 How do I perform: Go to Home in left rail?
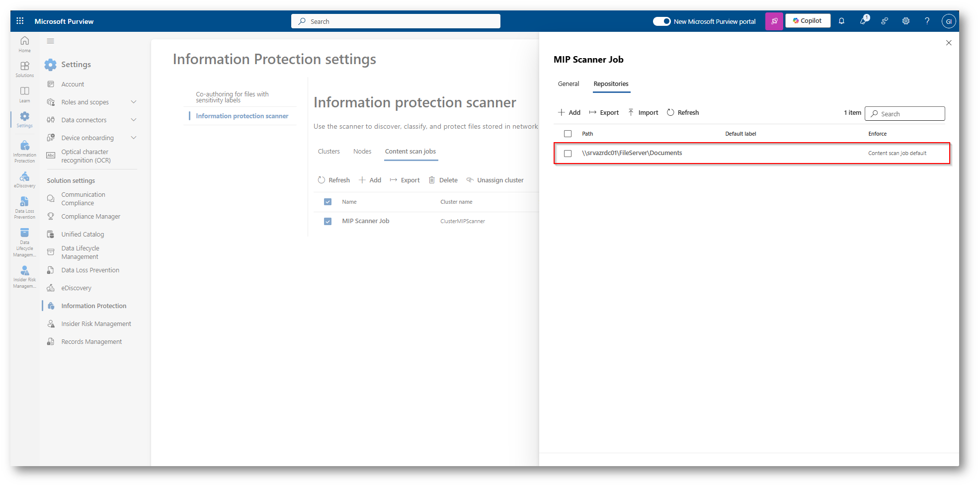[x=24, y=44]
